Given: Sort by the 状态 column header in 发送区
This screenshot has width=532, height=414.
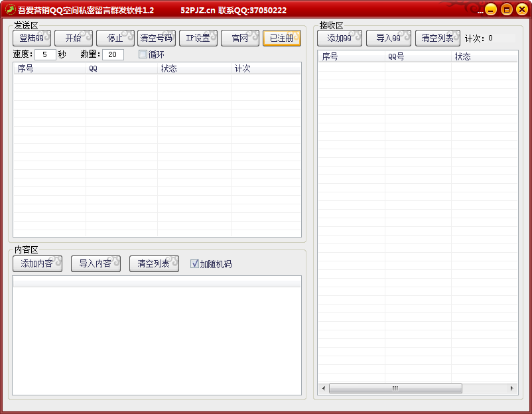Looking at the screenshot, I should pos(193,68).
